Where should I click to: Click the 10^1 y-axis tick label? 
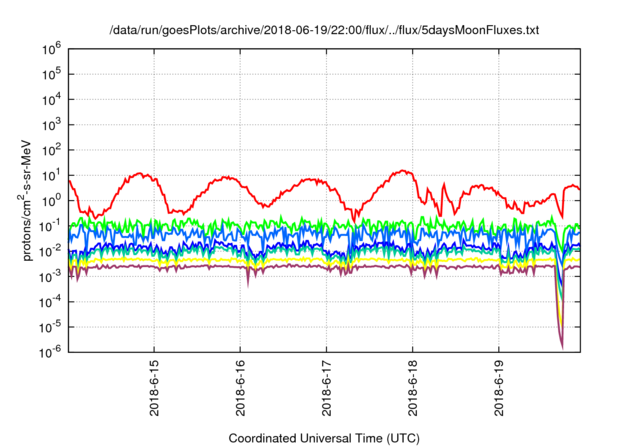(x=51, y=176)
